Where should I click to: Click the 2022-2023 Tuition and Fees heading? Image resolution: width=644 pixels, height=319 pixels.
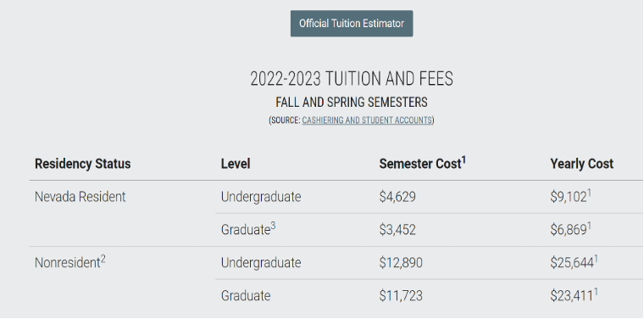[352, 79]
